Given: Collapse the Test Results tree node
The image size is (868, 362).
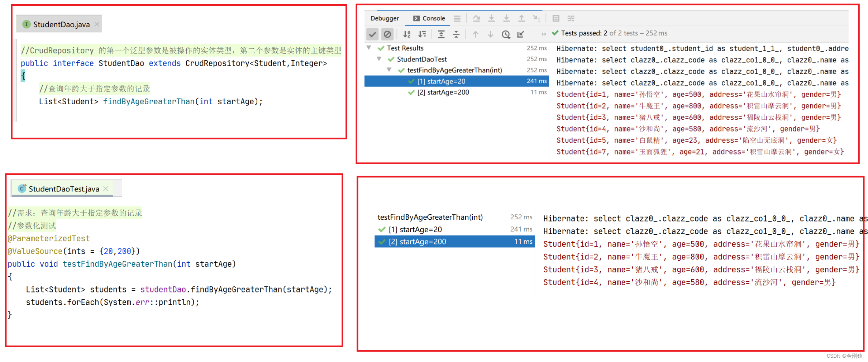Looking at the screenshot, I should pos(369,48).
